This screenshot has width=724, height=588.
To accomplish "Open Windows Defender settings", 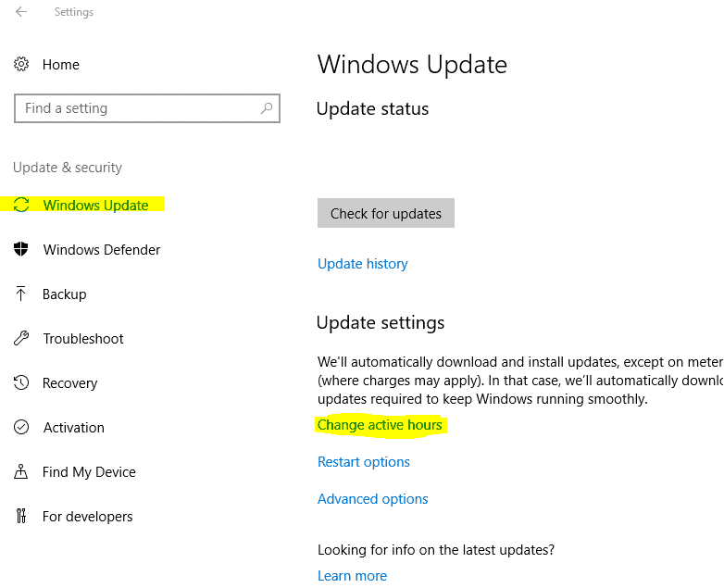I will (102, 249).
